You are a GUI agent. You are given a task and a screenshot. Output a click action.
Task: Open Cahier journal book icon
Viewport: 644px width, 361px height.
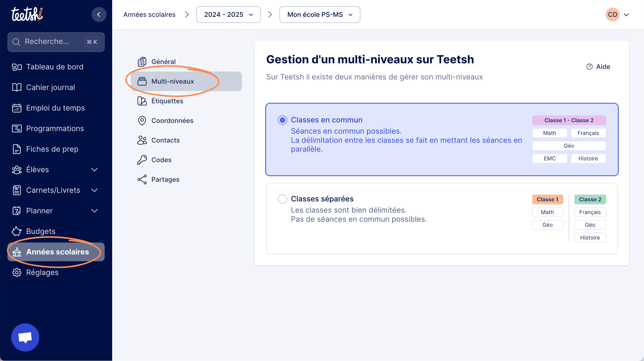(x=17, y=87)
